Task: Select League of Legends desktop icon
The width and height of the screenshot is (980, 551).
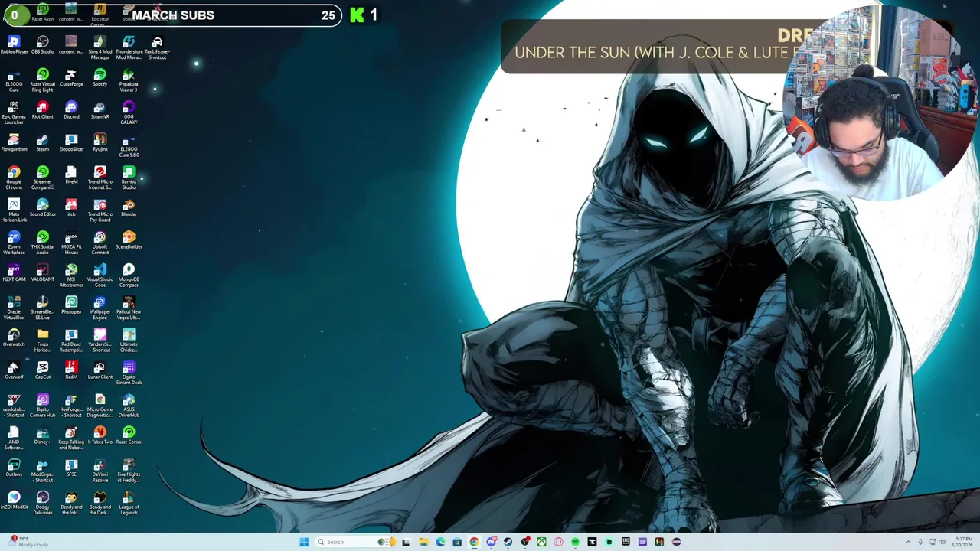Action: coord(129,503)
